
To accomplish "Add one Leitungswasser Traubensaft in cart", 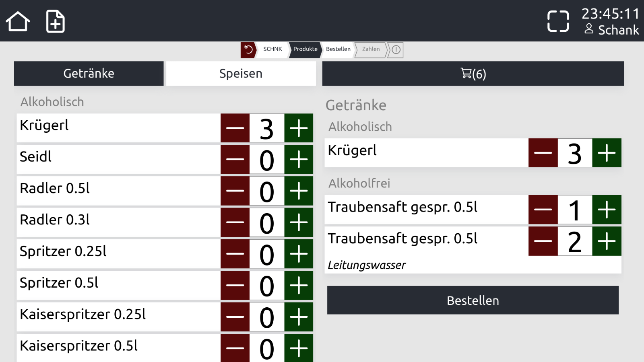I will pyautogui.click(x=607, y=241).
